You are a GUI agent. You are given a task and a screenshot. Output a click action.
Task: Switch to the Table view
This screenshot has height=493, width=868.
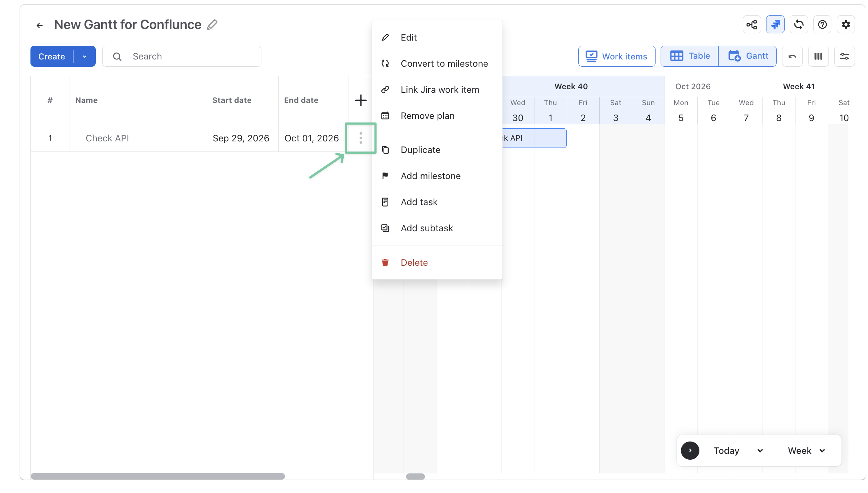(690, 56)
